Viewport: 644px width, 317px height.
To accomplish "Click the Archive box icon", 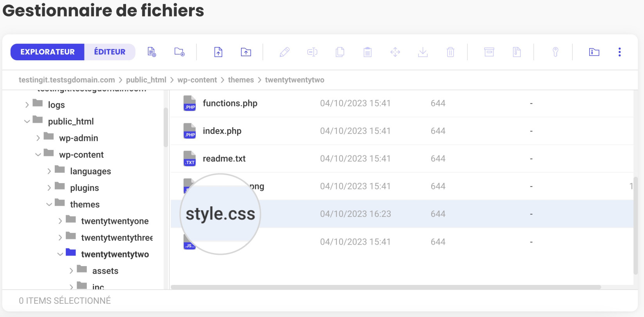I will click(489, 52).
